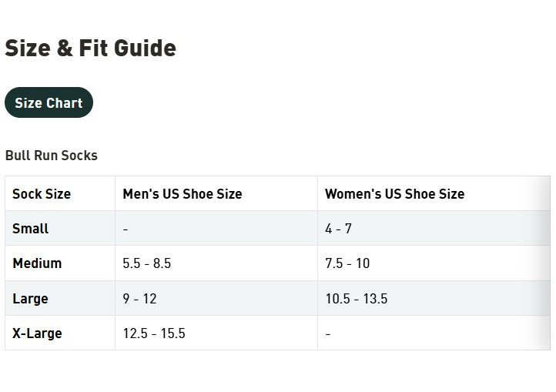Click the women's 10.5 - 13.5 cell
Viewport: 556px width, 392px height.
pyautogui.click(x=356, y=299)
